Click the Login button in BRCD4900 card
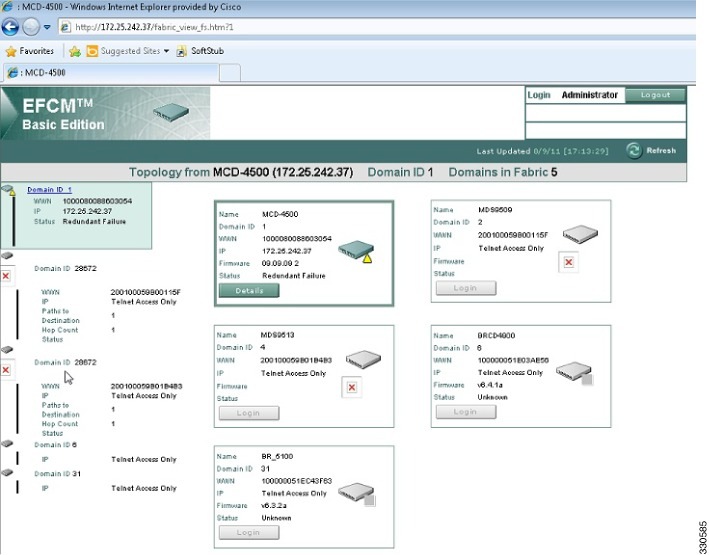709x555 pixels. [x=466, y=412]
